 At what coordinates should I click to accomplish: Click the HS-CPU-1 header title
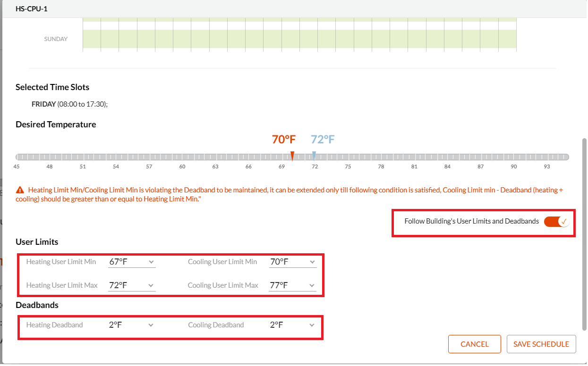coord(30,8)
